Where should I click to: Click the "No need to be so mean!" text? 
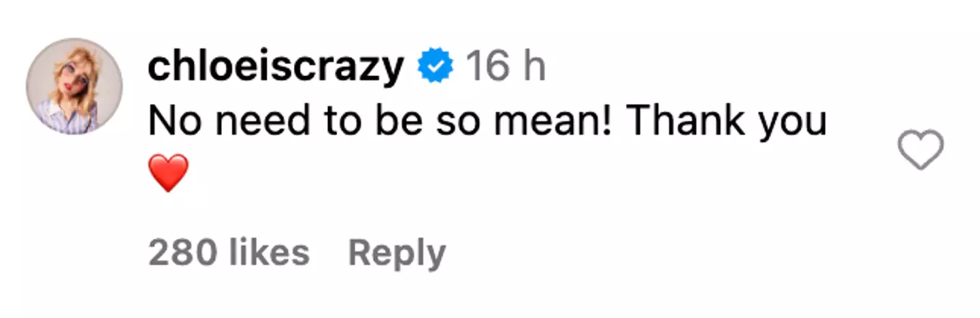(381, 122)
